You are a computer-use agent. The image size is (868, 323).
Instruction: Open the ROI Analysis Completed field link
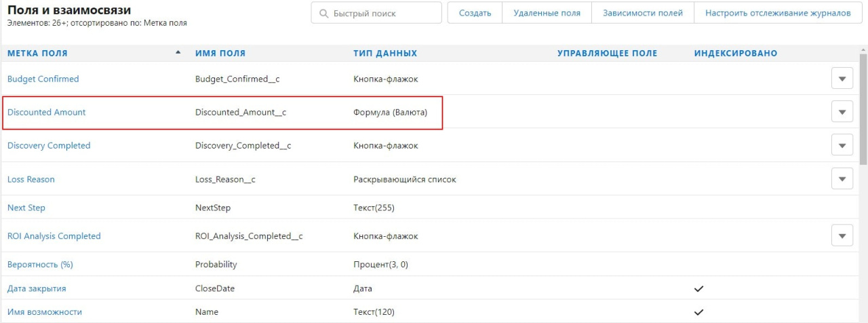(54, 235)
